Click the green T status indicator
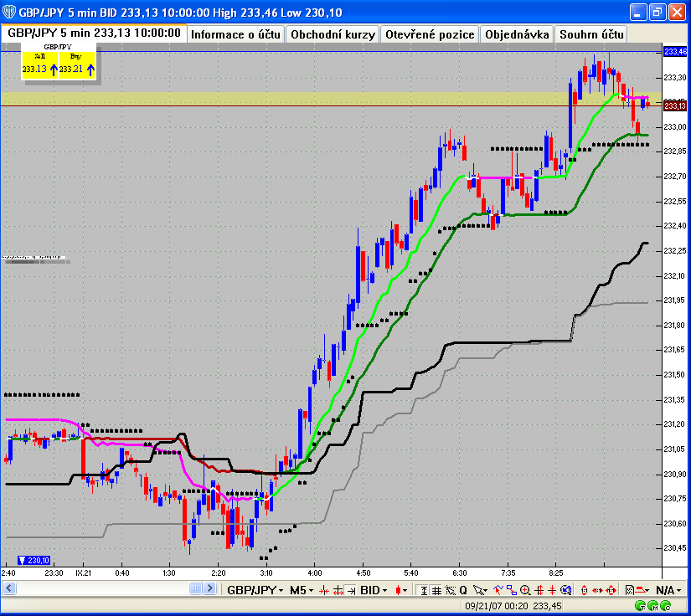This screenshot has height=616, width=691. (x=640, y=606)
